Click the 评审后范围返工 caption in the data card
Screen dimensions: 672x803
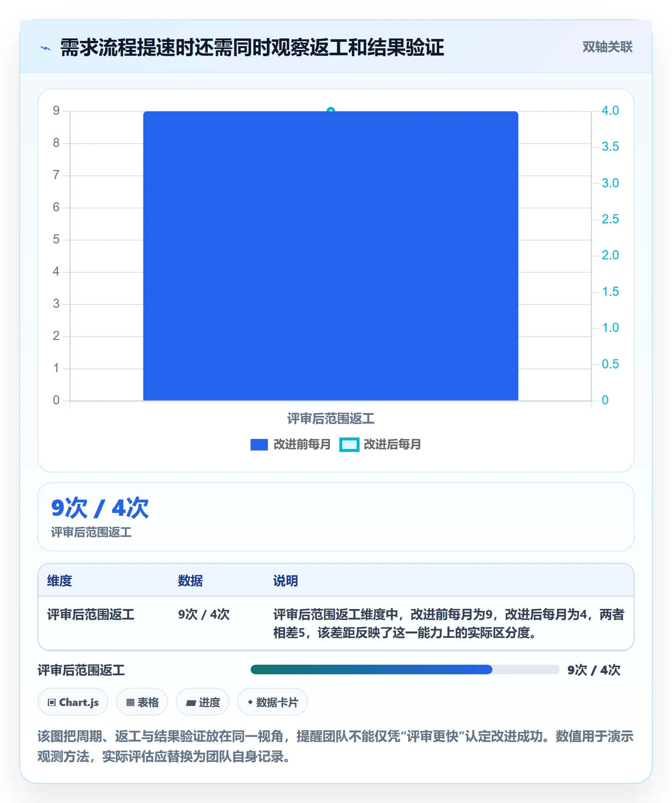coord(91,532)
